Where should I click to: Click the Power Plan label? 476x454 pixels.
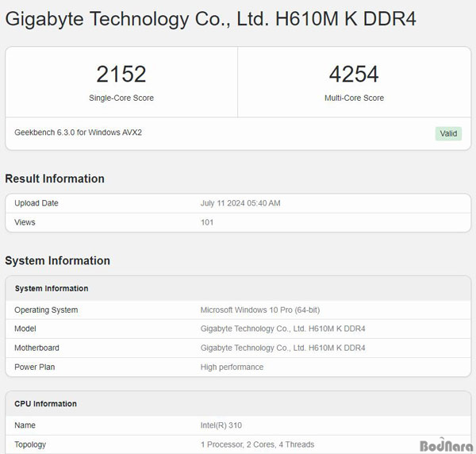(x=35, y=367)
